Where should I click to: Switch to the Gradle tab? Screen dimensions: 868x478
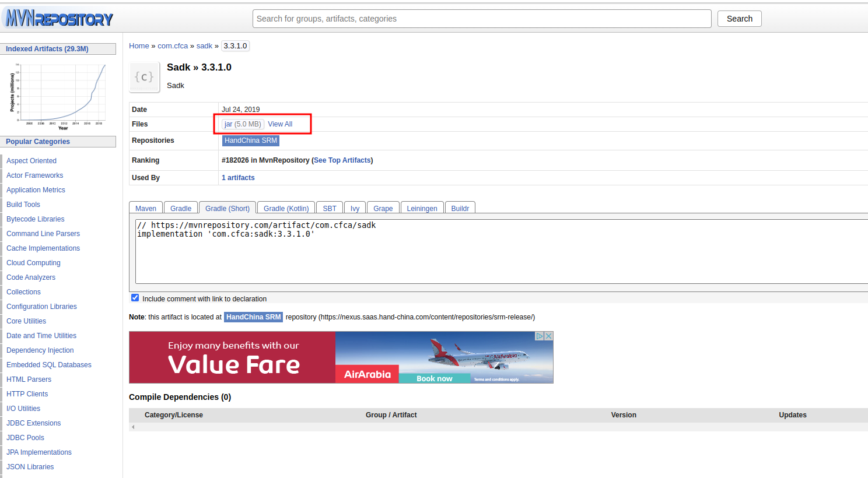[x=181, y=208]
